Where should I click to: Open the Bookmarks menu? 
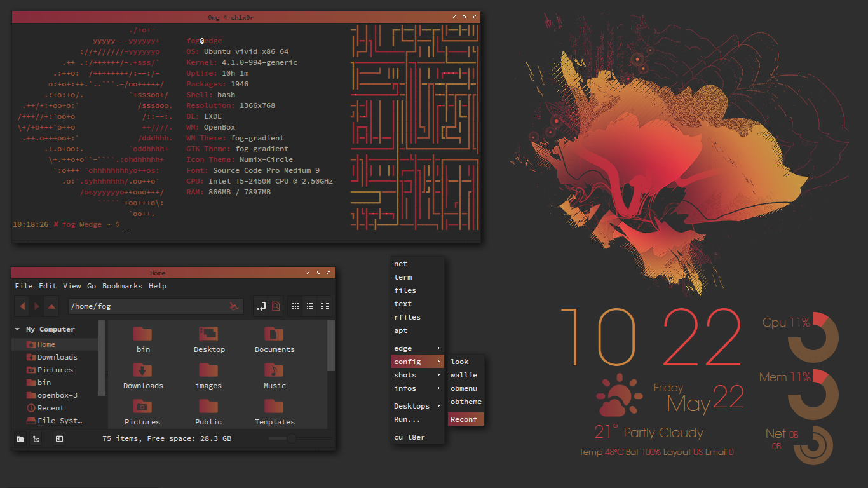[122, 286]
